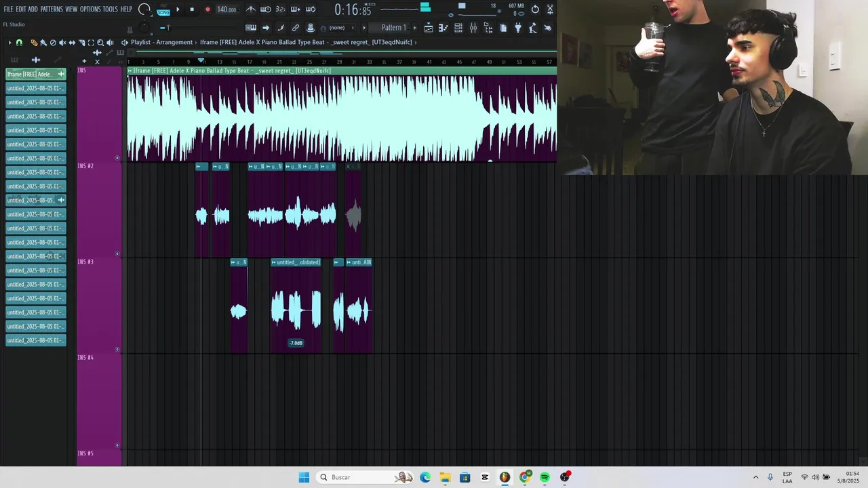Expand the pattern selector arrow left of Pattern 1
Screen dimensions: 868x488
[364, 28]
